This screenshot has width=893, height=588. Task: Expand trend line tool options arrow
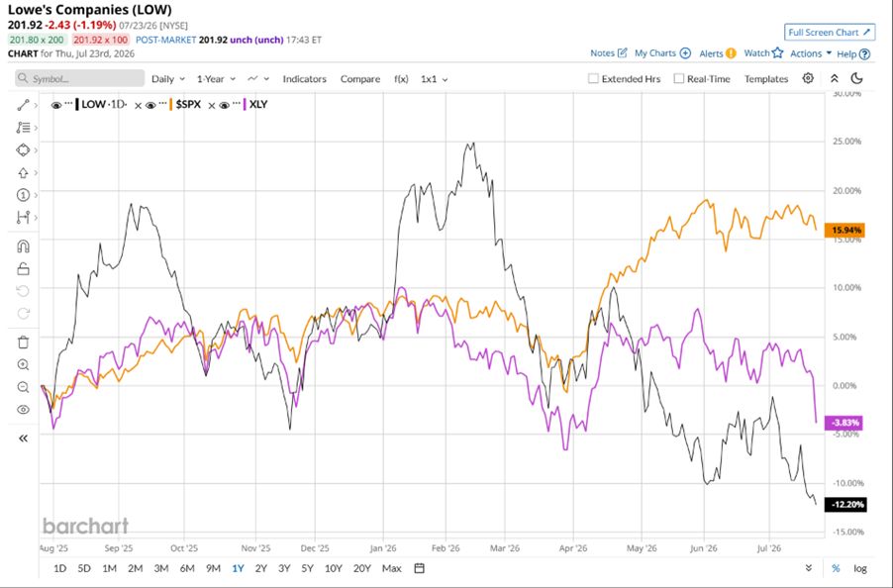(x=36, y=105)
